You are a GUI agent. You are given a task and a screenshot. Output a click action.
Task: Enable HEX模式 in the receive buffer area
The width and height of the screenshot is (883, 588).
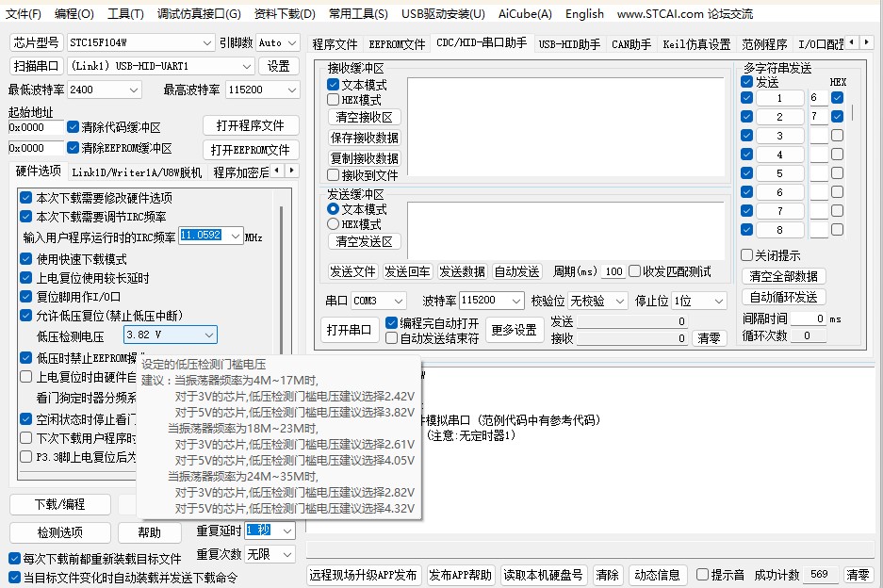(x=335, y=99)
